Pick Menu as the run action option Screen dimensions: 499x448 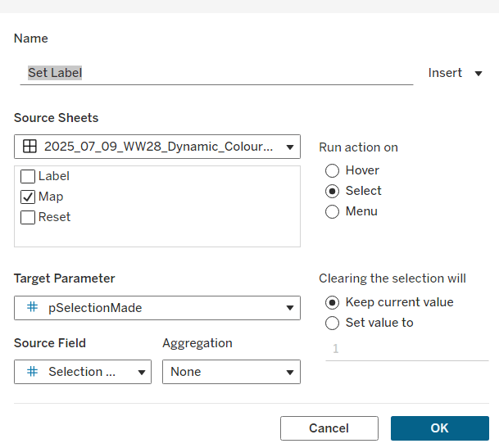point(333,211)
